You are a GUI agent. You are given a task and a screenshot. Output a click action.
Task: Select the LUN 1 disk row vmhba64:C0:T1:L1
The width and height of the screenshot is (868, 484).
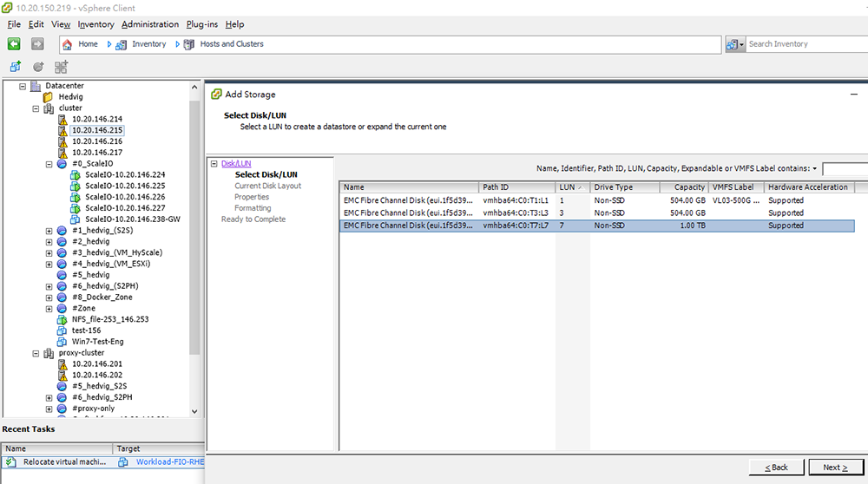(597, 200)
